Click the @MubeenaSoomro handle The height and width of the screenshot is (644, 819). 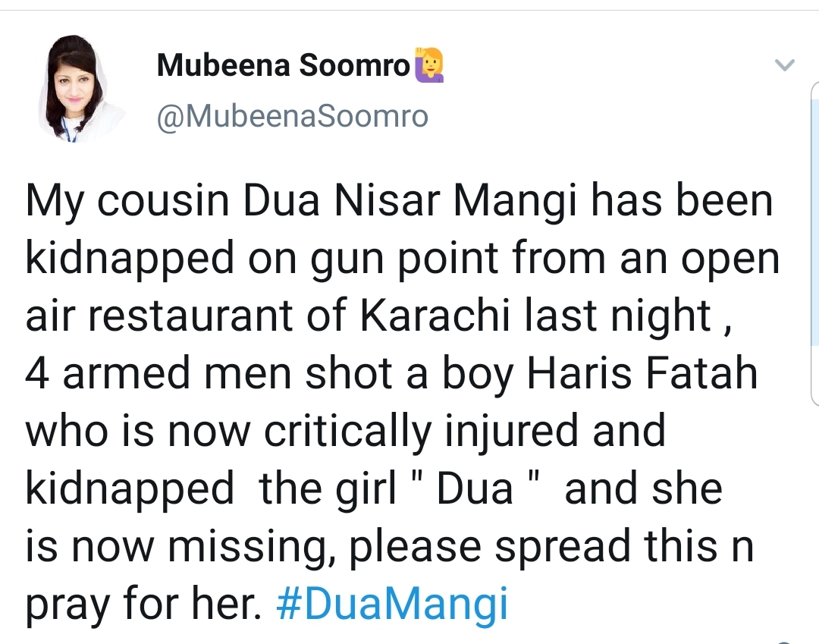(293, 116)
